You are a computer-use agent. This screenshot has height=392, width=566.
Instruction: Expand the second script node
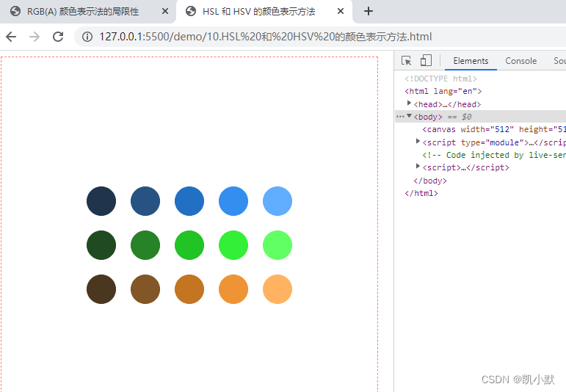pyautogui.click(x=418, y=166)
